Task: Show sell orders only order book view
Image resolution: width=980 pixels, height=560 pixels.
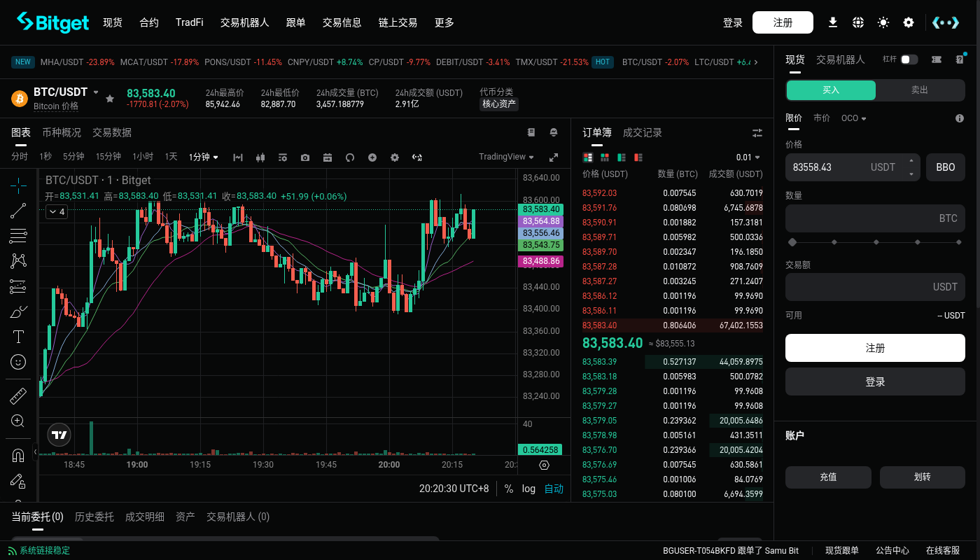Action: pos(638,157)
